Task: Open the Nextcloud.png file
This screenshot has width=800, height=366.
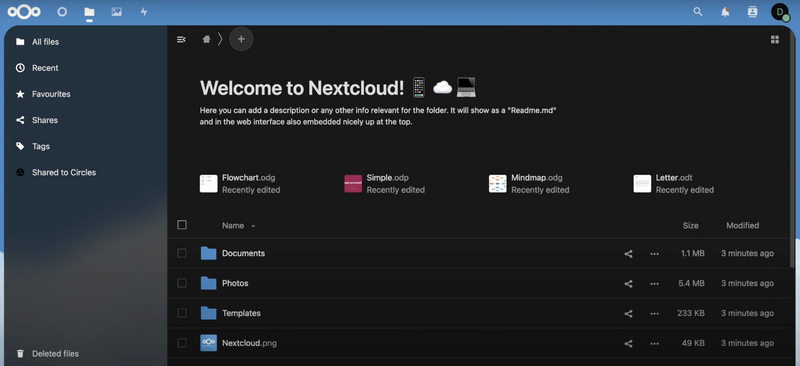Action: pos(249,343)
